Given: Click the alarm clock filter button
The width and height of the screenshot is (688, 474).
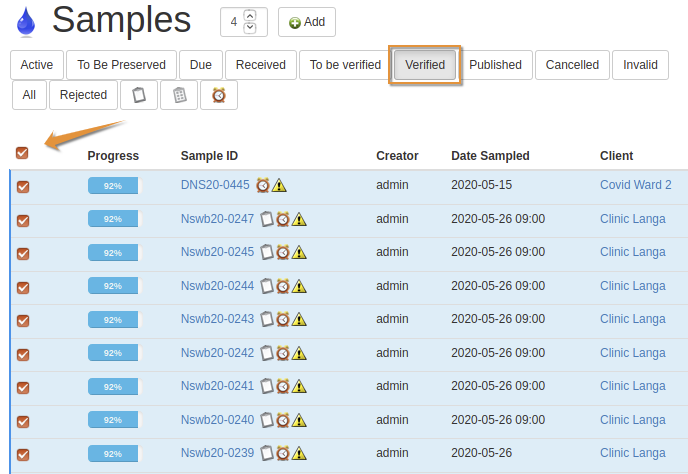Looking at the screenshot, I should pyautogui.click(x=218, y=95).
